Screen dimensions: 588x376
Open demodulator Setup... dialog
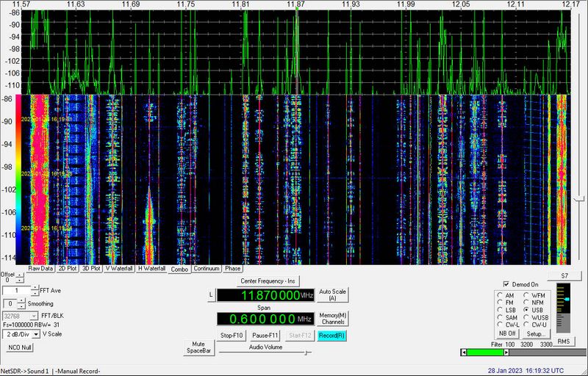tap(536, 333)
